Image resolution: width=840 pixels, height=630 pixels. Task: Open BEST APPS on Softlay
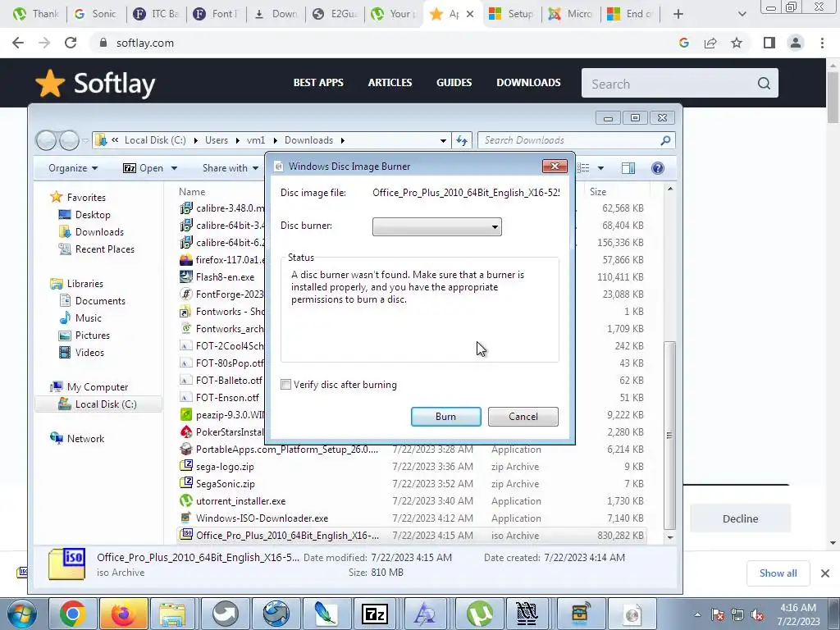(318, 83)
